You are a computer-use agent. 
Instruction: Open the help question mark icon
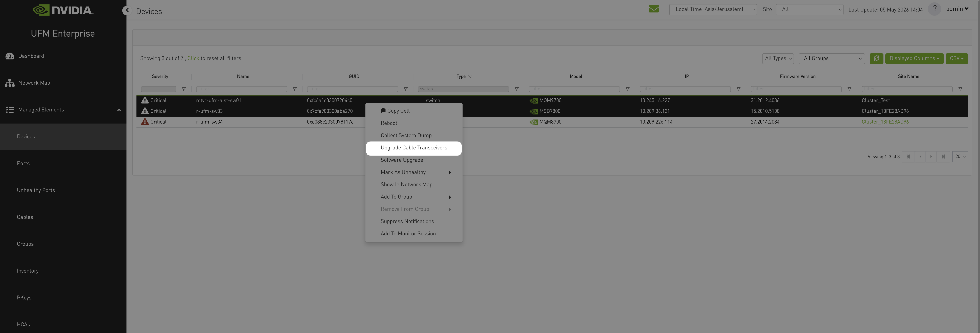point(934,9)
